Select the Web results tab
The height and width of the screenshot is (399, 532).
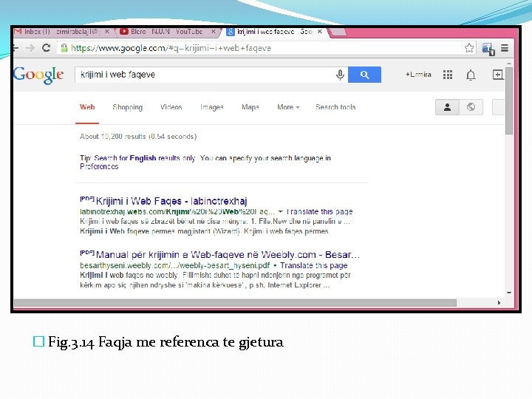tap(87, 107)
